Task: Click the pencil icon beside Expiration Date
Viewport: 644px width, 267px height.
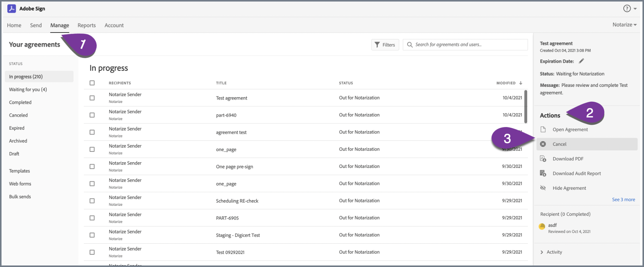Action: (581, 61)
